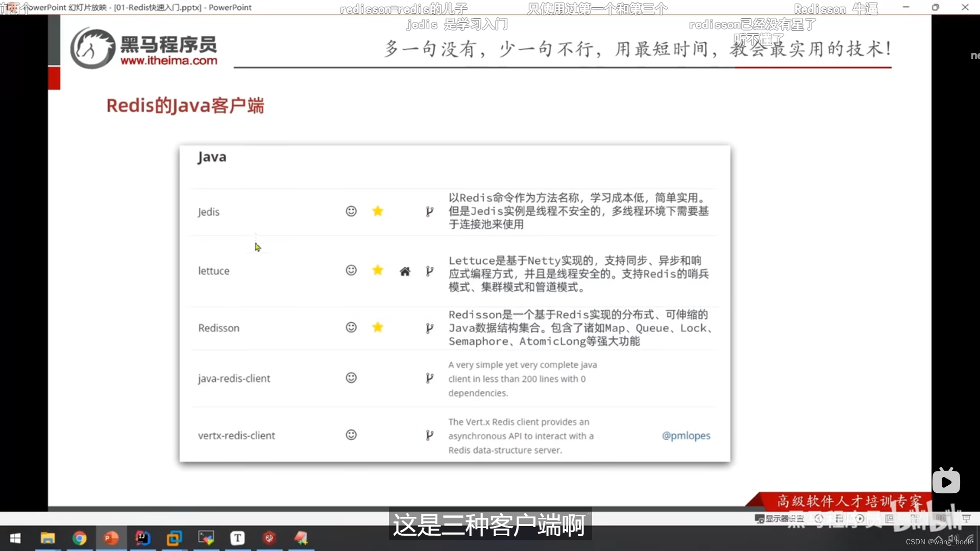Image resolution: width=980 pixels, height=551 pixels.
Task: Open VMware Workstation from the taskbar
Action: click(x=175, y=539)
